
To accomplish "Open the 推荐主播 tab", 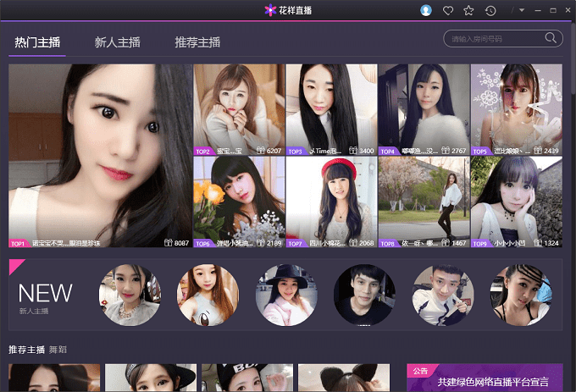I will (197, 42).
